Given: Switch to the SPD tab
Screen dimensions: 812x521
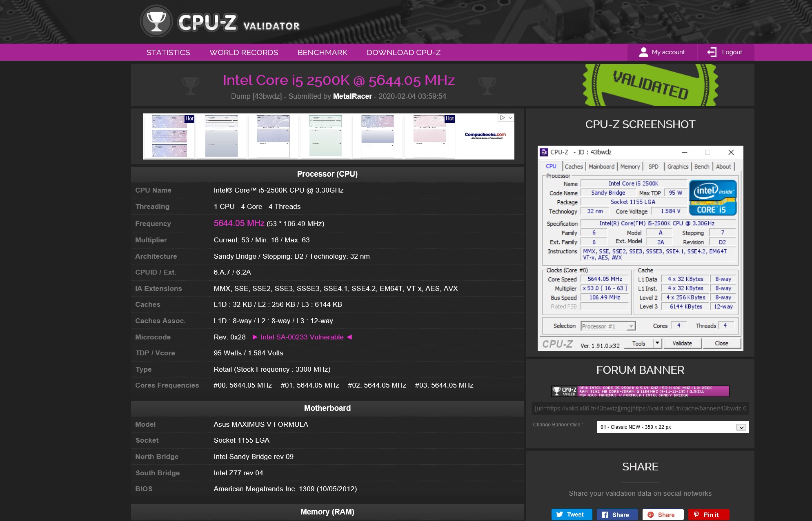Looking at the screenshot, I should (x=653, y=166).
